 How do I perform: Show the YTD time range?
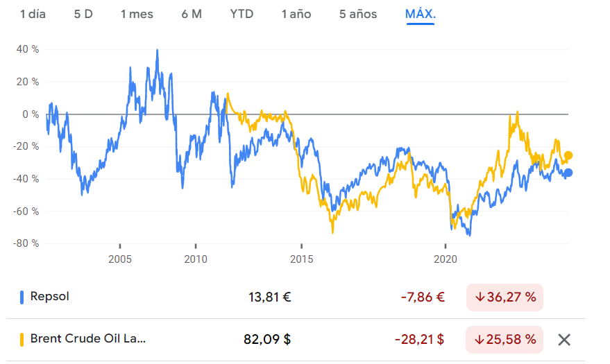[242, 14]
